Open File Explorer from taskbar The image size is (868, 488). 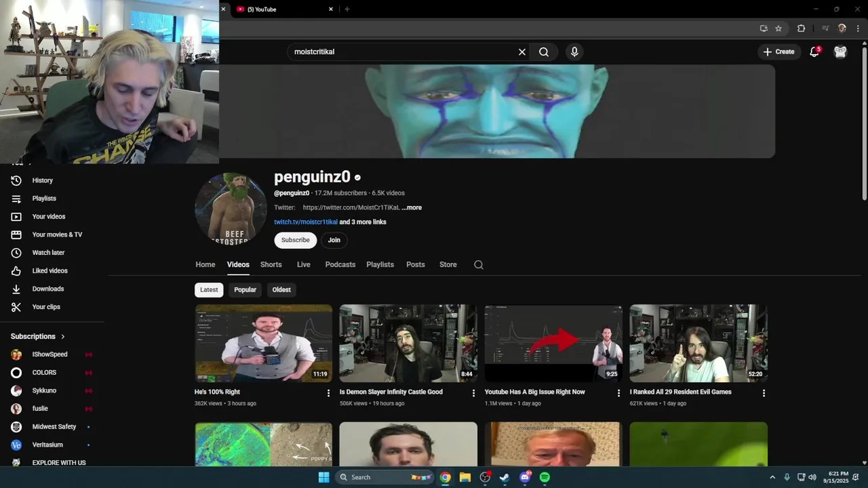point(465,477)
